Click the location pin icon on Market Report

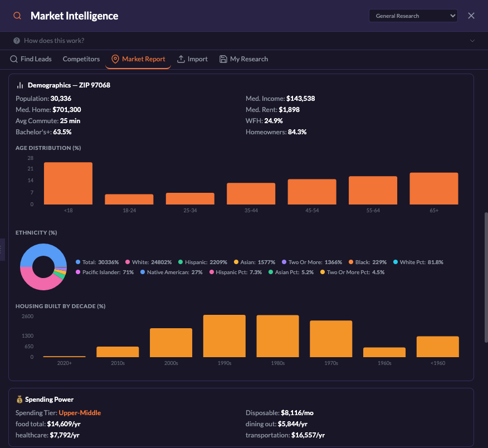115,59
